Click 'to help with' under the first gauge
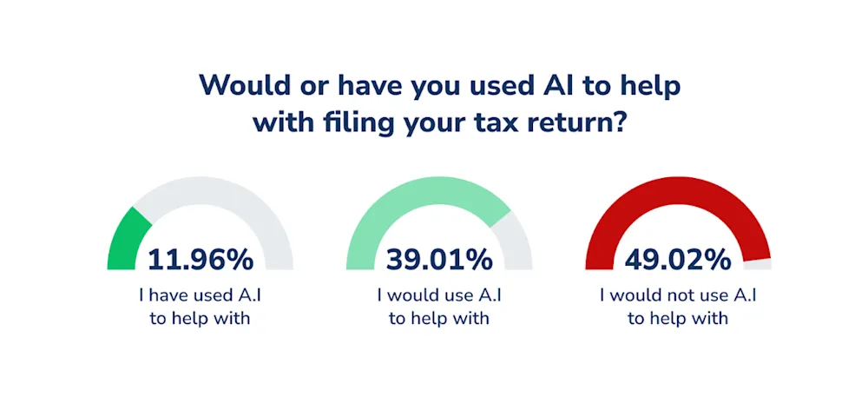 [200, 319]
